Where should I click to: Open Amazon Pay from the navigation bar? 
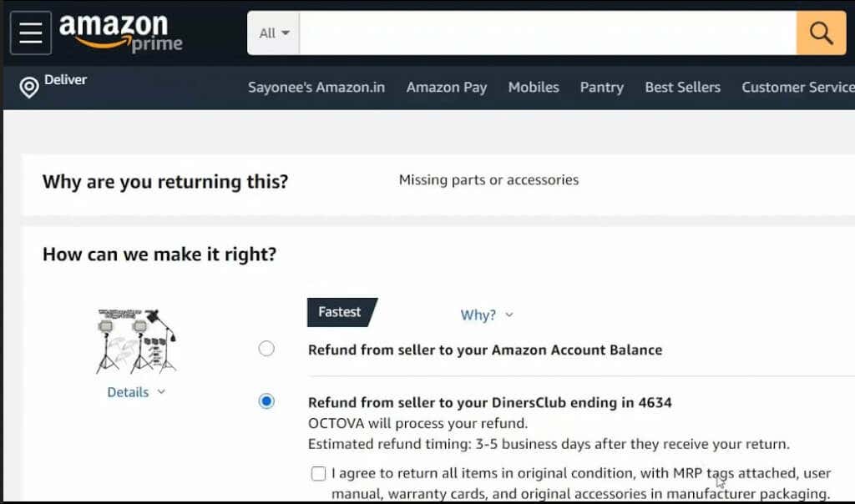coord(447,87)
